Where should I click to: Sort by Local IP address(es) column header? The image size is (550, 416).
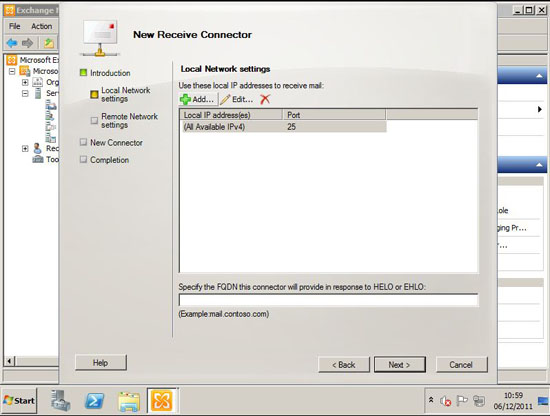(231, 115)
